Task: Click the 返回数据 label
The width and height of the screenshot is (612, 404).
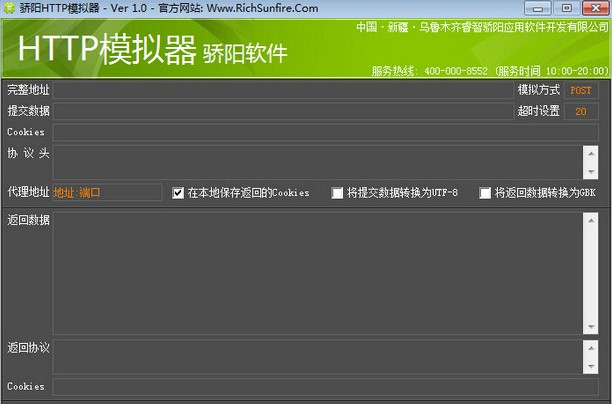Action: pyautogui.click(x=28, y=220)
